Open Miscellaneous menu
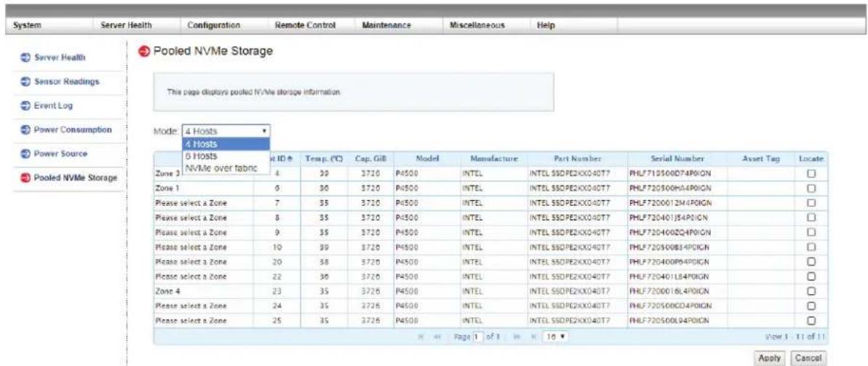This screenshot has width=868, height=366. [478, 25]
